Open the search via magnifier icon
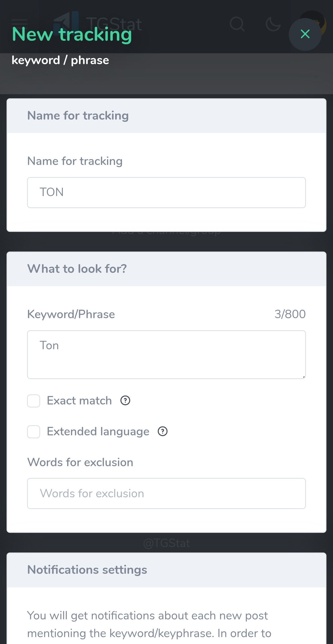This screenshot has height=644, width=333. [237, 24]
